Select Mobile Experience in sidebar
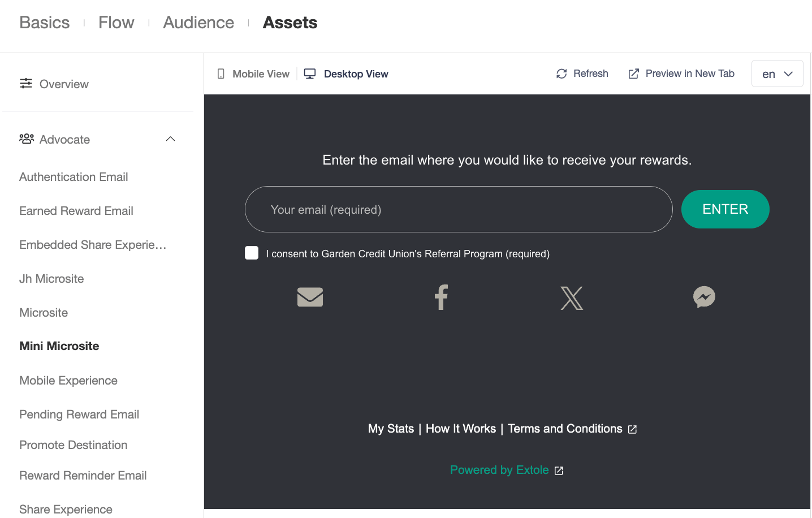The height and width of the screenshot is (518, 812). [68, 381]
